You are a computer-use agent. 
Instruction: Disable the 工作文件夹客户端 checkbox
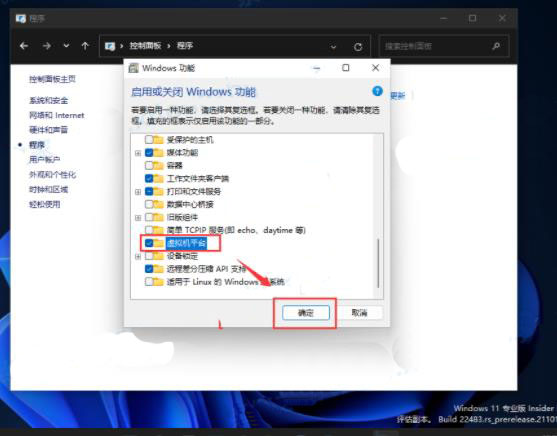[x=149, y=178]
